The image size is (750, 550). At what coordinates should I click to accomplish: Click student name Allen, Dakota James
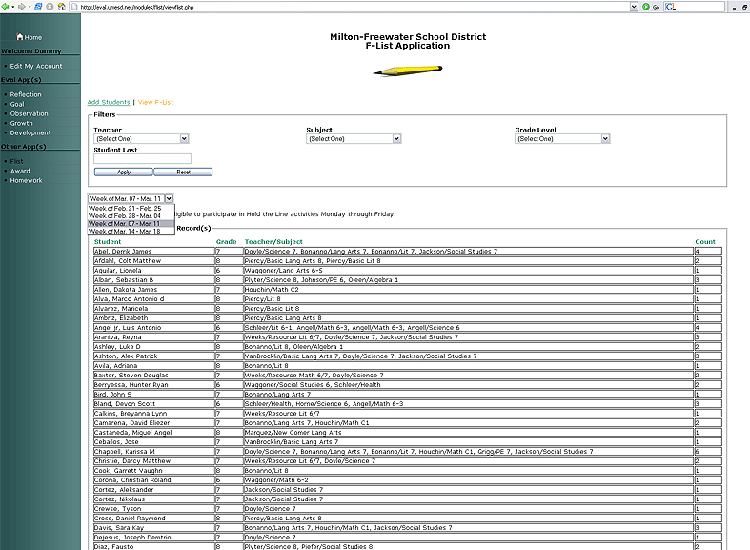125,289
